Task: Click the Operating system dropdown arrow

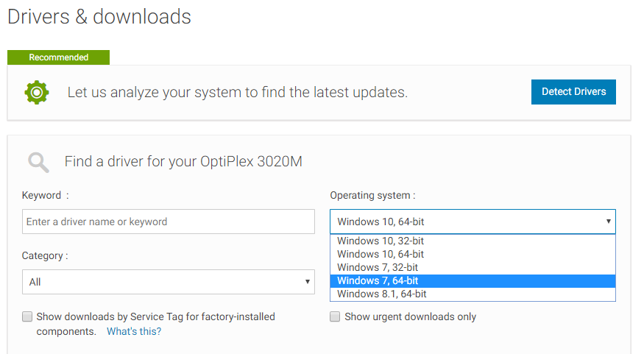Action: coord(608,222)
